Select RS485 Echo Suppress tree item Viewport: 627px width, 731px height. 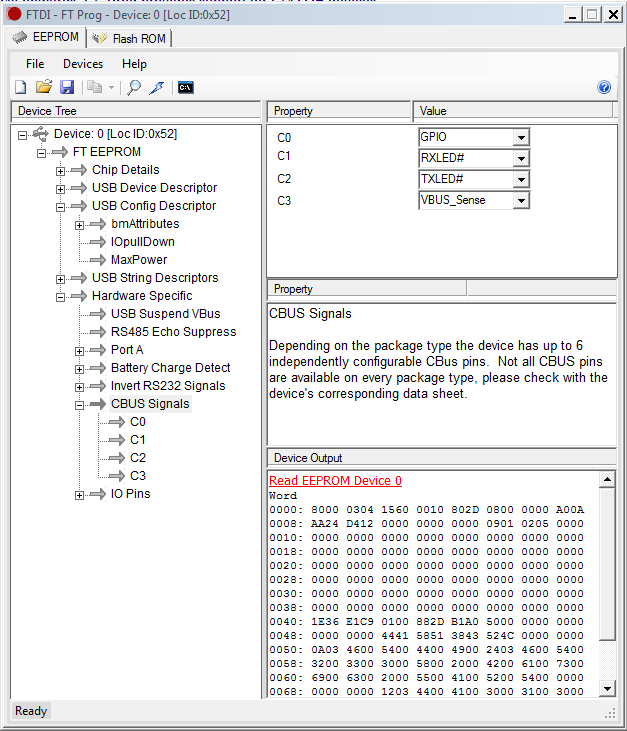pyautogui.click(x=173, y=331)
